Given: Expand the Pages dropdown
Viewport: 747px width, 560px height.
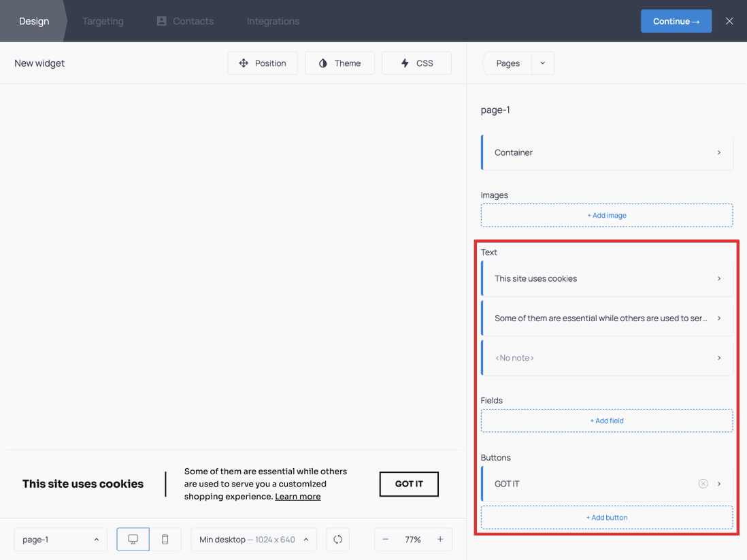Looking at the screenshot, I should tap(542, 63).
